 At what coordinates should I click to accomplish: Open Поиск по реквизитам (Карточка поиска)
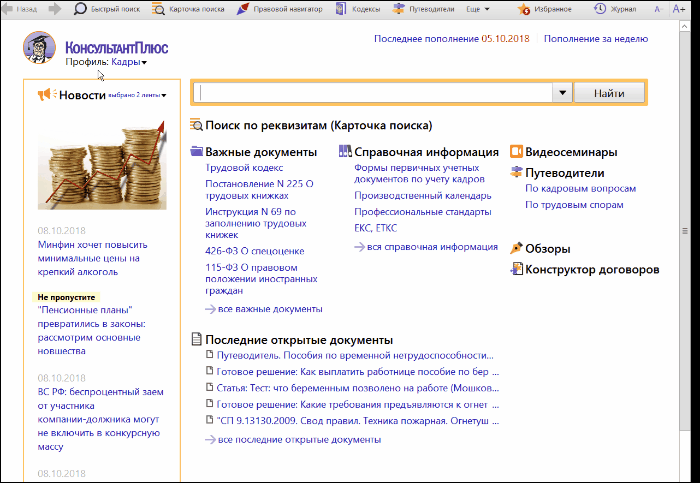pos(319,125)
